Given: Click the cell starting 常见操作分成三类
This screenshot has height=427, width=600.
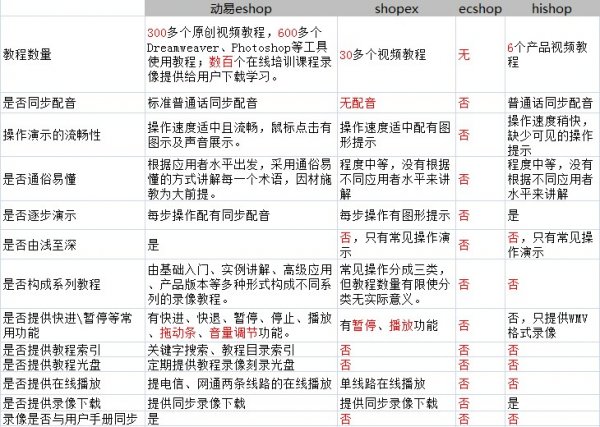Looking at the screenshot, I should click(395, 284).
